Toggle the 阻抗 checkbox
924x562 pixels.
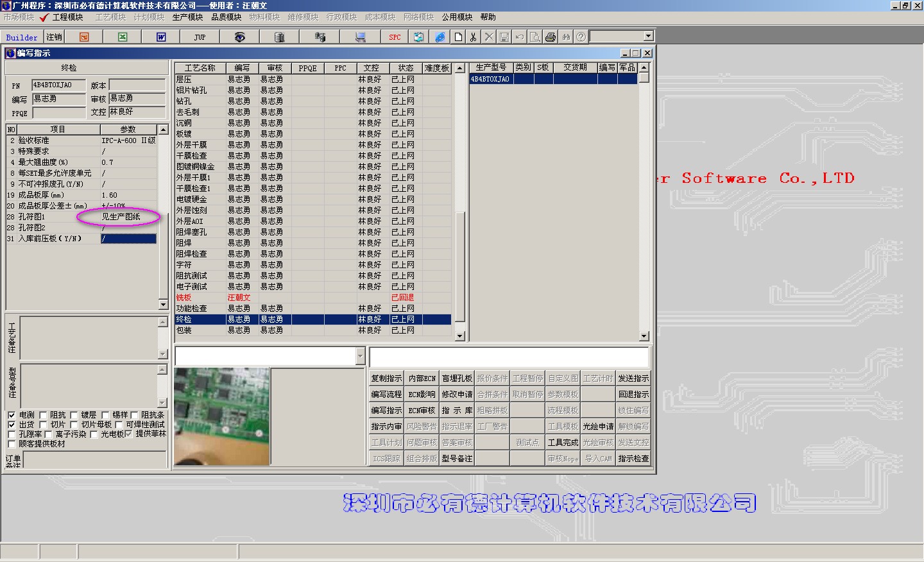point(43,415)
